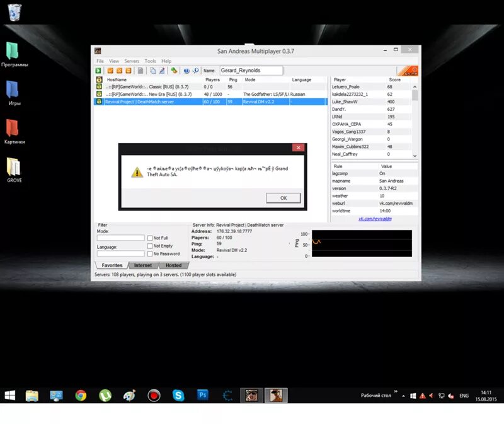Click the green Connect play icon in toolbar
The height and width of the screenshot is (424, 504).
coord(98,71)
